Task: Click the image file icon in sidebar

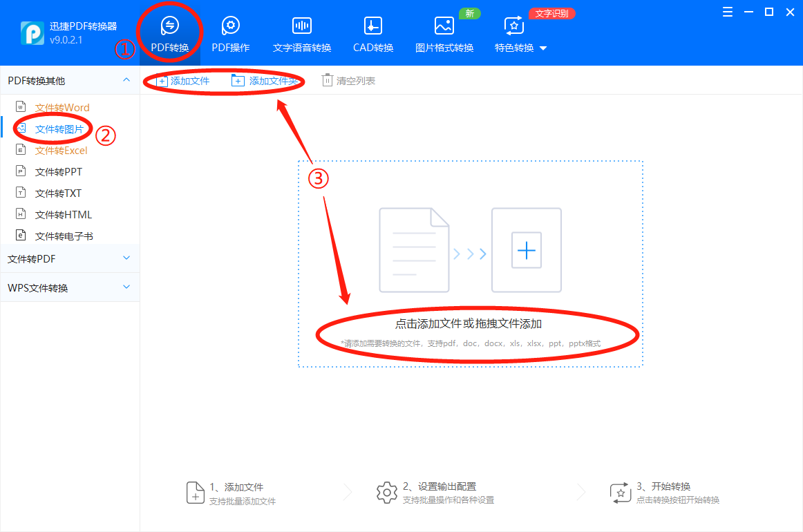Action: pos(21,128)
